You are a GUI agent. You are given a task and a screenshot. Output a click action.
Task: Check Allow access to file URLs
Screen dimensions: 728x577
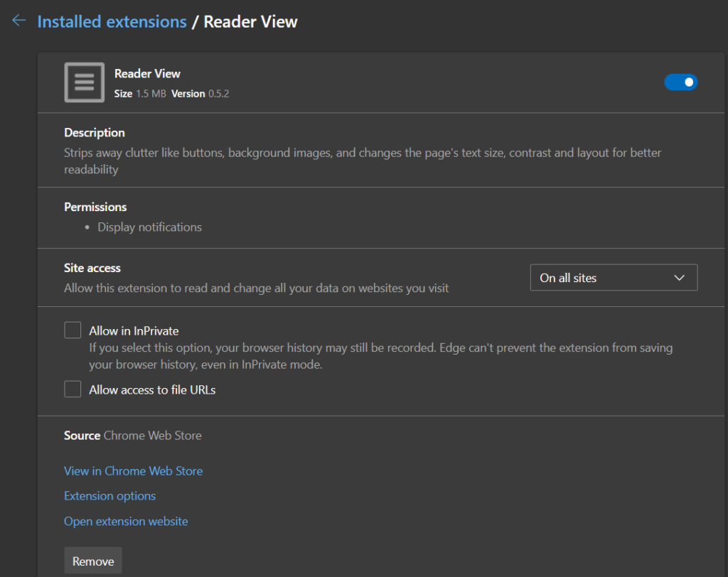point(72,389)
